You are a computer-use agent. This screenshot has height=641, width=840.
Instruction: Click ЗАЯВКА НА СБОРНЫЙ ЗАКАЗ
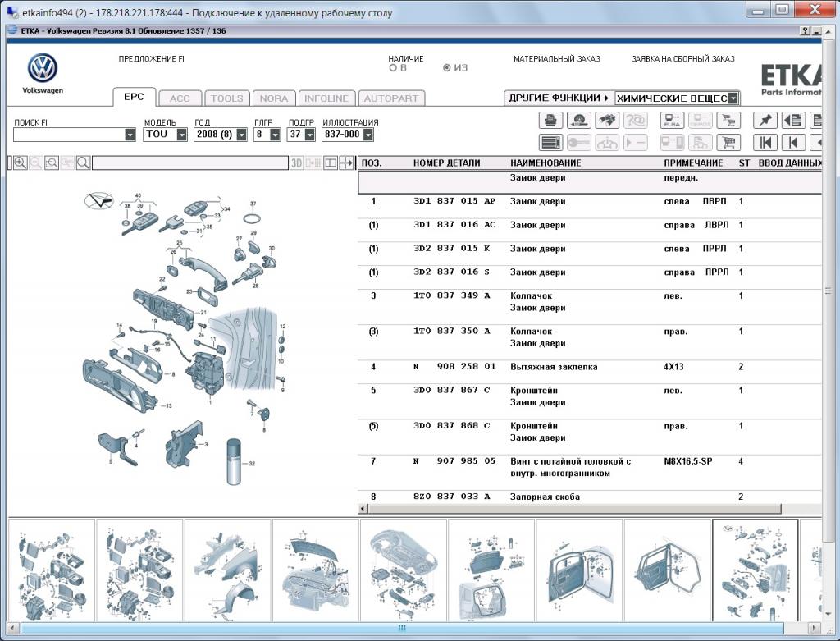coord(683,59)
